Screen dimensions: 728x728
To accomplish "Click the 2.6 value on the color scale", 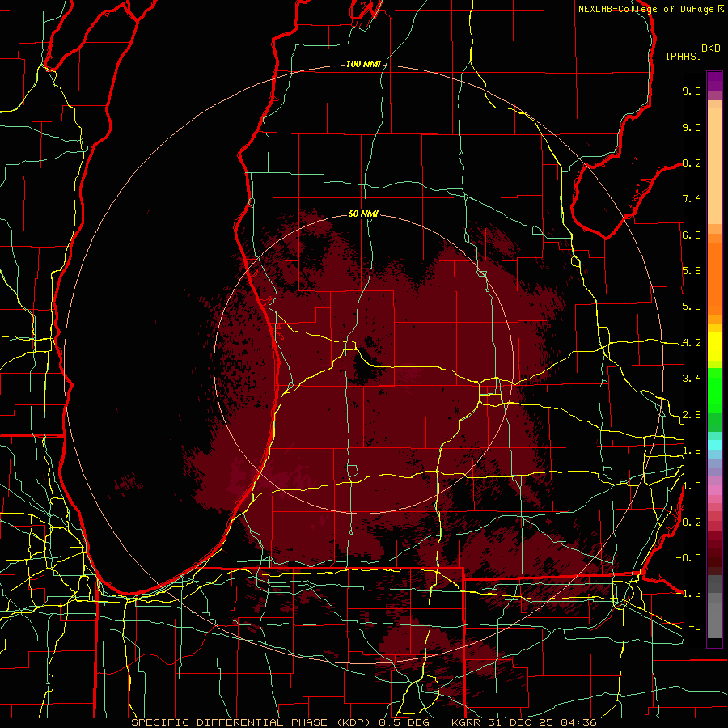I will pos(692,415).
